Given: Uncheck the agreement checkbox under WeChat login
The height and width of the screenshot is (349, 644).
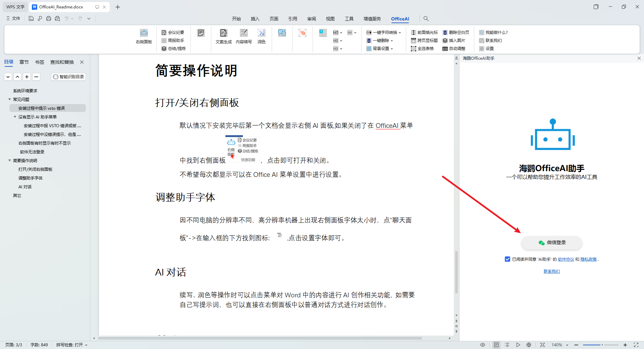Looking at the screenshot, I should pos(507,259).
